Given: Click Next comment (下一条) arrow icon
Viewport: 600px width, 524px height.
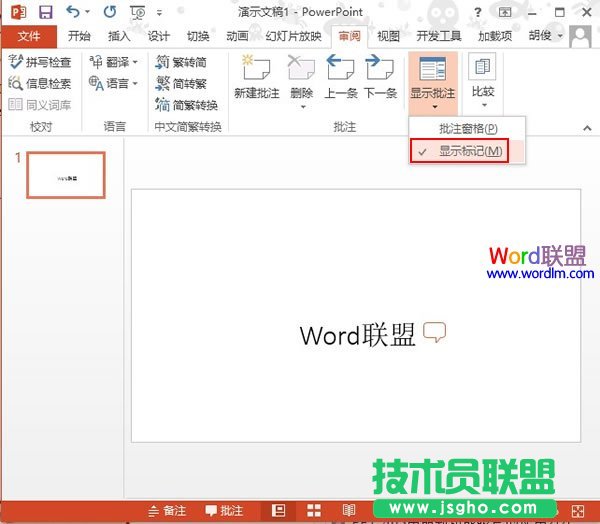Looking at the screenshot, I should [379, 69].
